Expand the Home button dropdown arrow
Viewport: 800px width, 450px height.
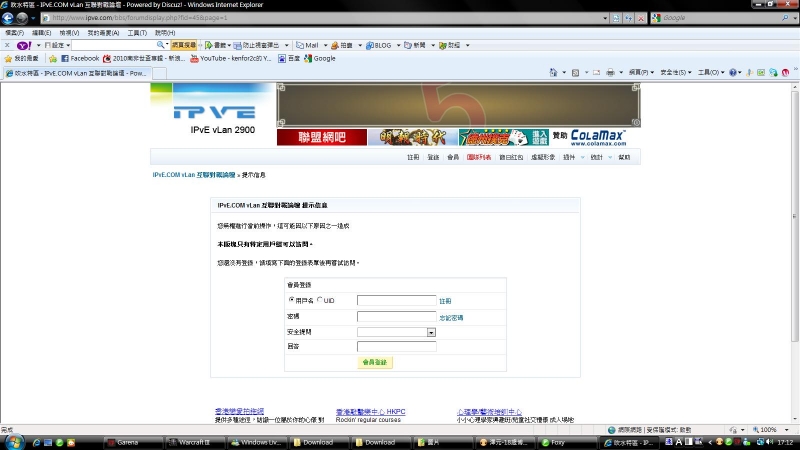tap(564, 72)
